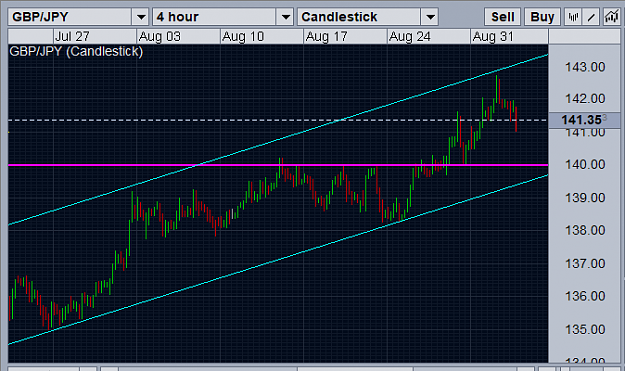
Task: Click the GBP/JPY (Candlestick) chart title
Action: point(76,51)
